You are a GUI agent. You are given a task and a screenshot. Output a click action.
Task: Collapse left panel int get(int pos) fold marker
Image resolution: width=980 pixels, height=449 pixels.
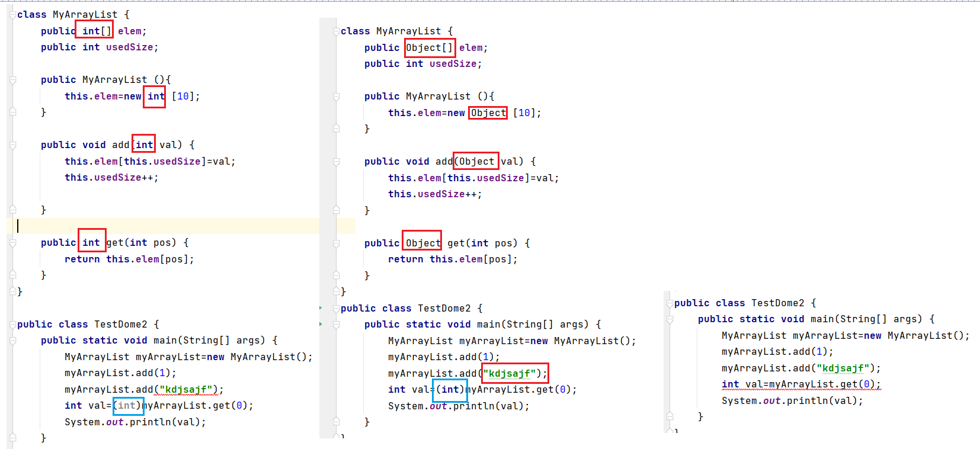(x=12, y=243)
